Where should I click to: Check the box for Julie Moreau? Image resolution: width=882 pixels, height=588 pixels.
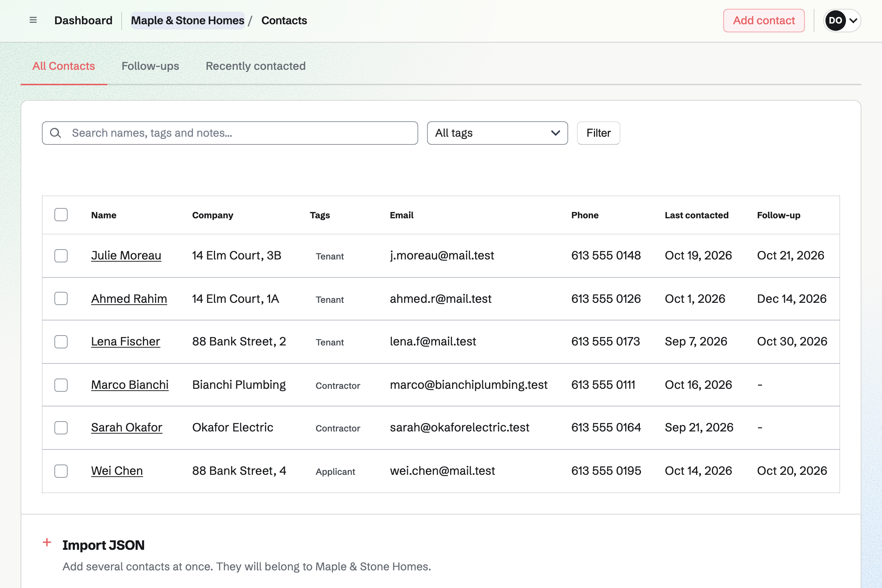[61, 256]
